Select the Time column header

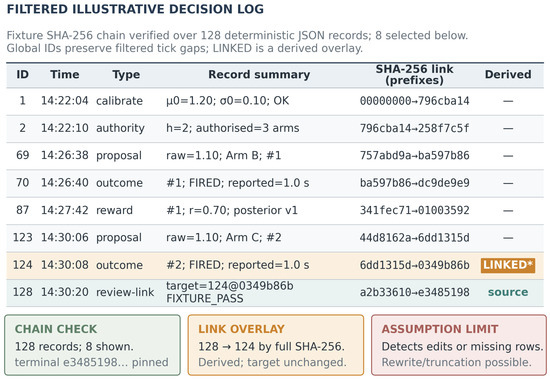coord(65,74)
